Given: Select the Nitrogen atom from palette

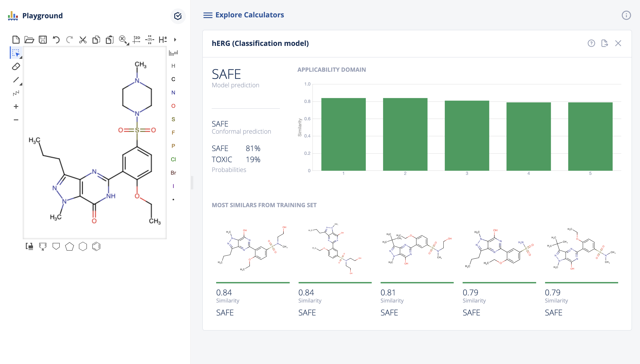Looking at the screenshot, I should click(173, 92).
